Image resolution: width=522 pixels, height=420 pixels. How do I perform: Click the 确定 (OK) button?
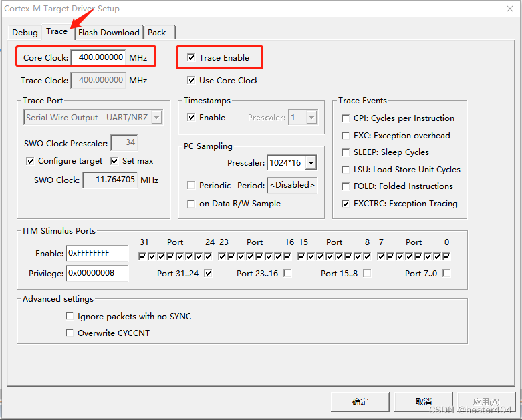[360, 402]
